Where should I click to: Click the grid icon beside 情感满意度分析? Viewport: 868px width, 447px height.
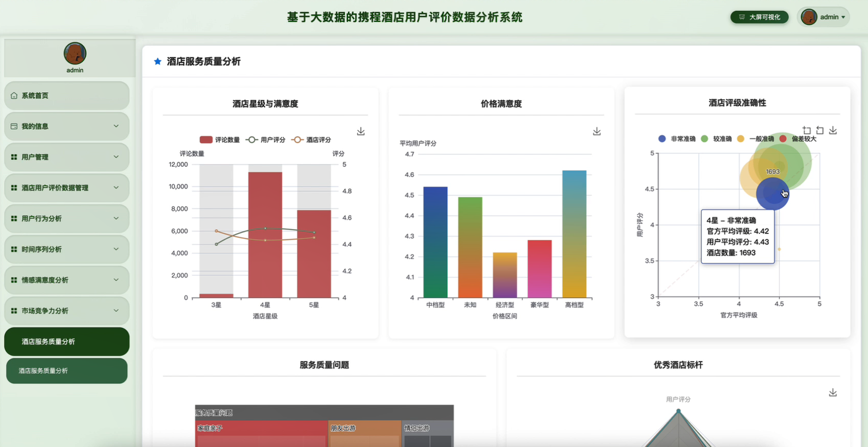[x=14, y=280]
